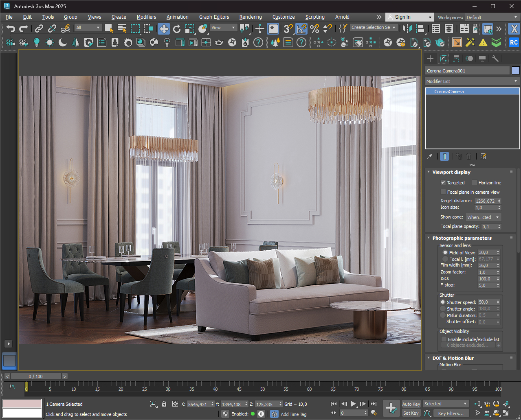
Task: Collapse the Photographic parameters rollout
Action: coord(429,238)
